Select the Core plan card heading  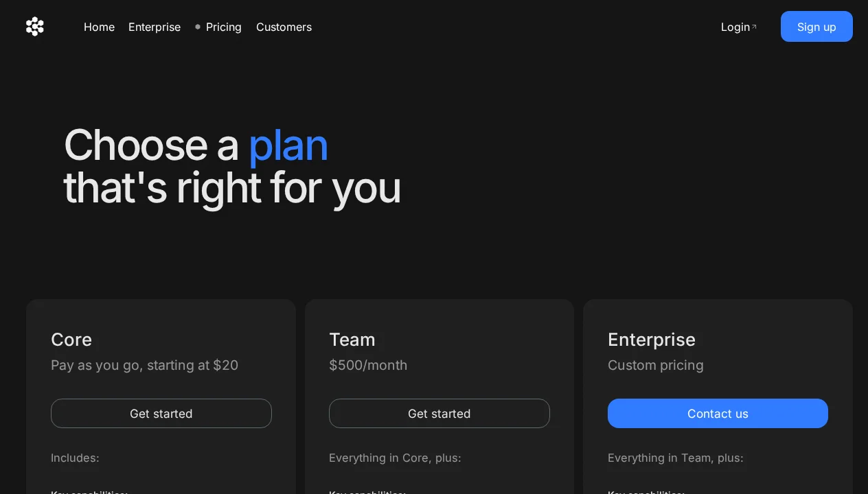[71, 340]
